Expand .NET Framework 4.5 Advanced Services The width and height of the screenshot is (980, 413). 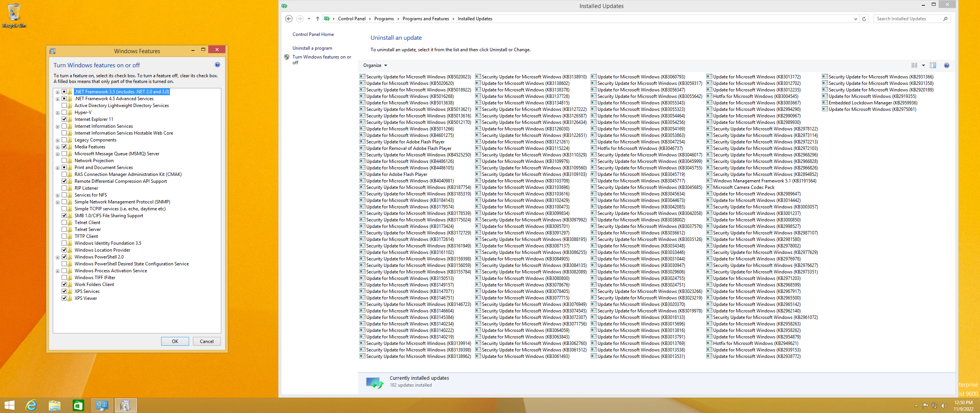pyautogui.click(x=57, y=99)
